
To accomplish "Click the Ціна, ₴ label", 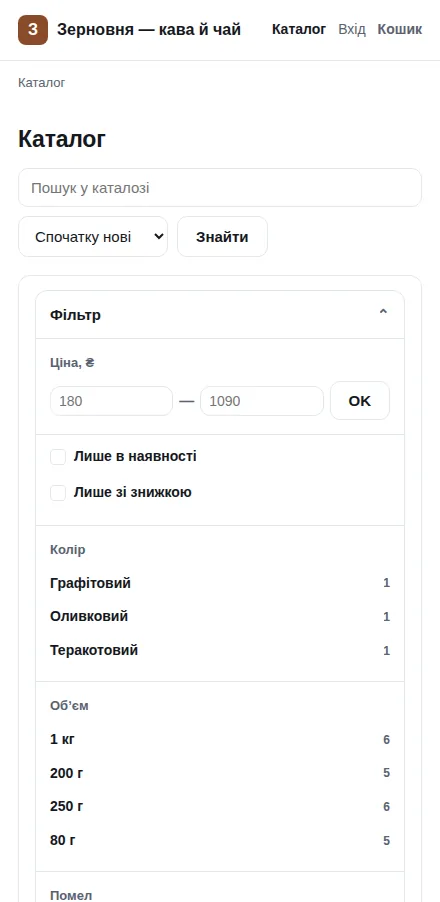I will 72,363.
